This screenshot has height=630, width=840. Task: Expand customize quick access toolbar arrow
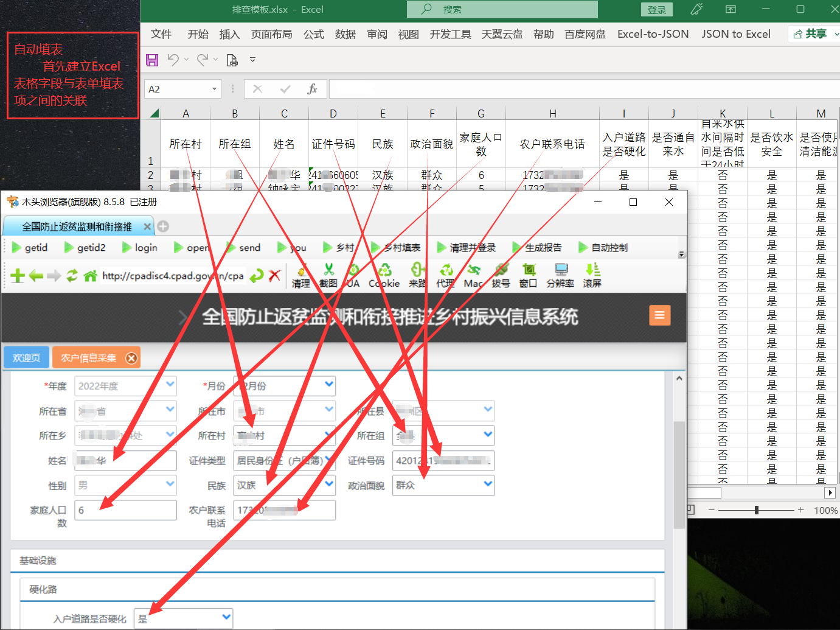click(x=252, y=60)
